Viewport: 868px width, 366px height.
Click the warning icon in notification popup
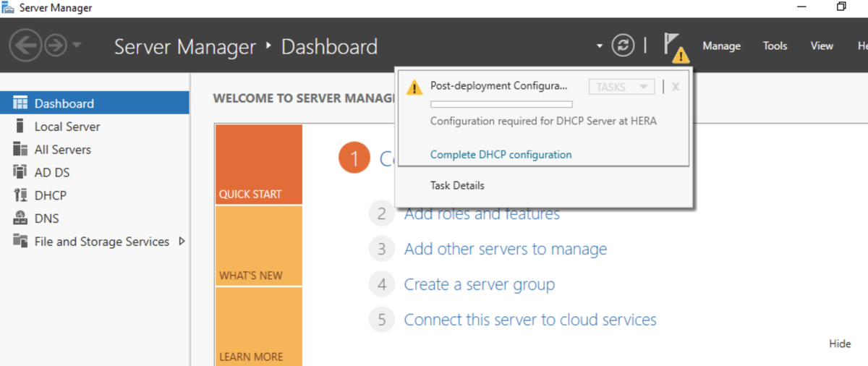pyautogui.click(x=414, y=88)
